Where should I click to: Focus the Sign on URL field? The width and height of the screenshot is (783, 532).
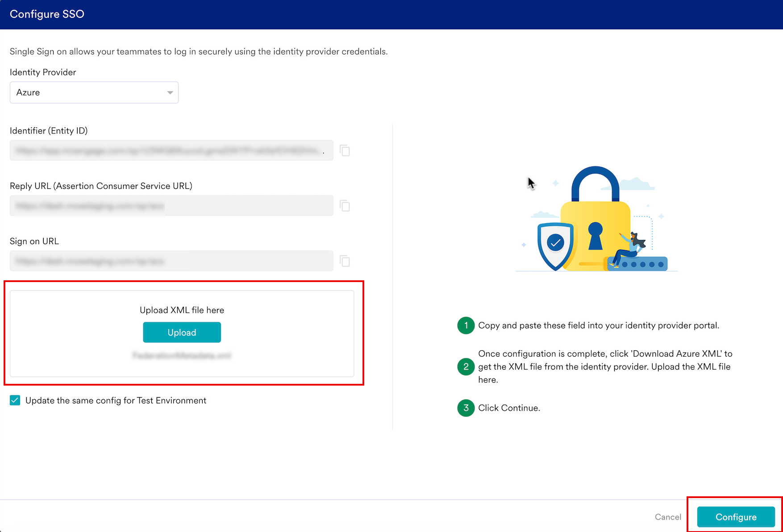171,261
